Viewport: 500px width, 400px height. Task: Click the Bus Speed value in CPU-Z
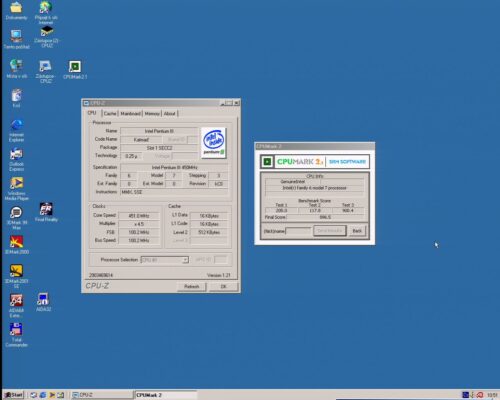point(139,240)
